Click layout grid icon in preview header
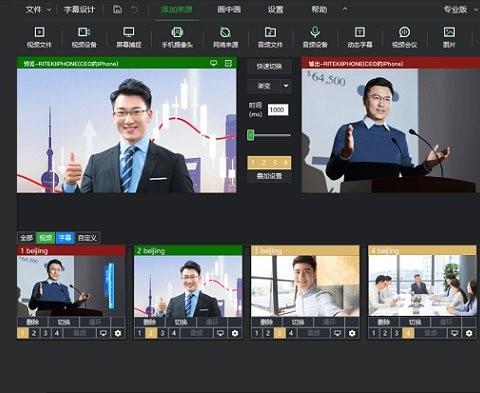 (228, 63)
